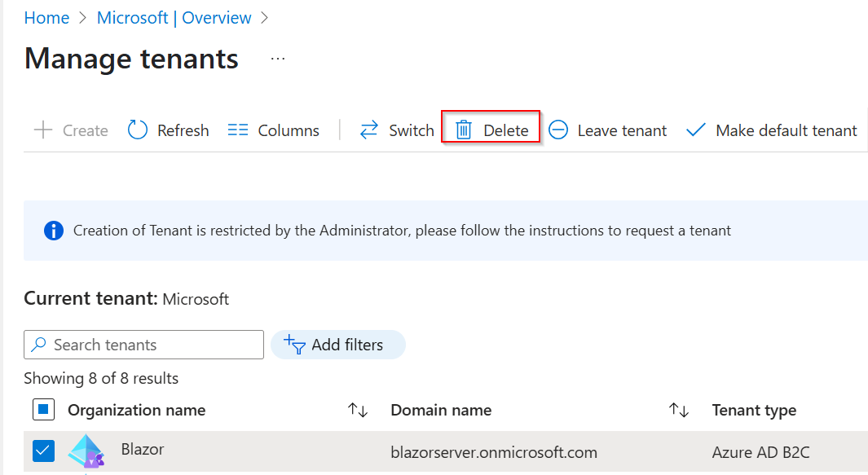Click the Refresh circular arrow icon
Viewport: 868px width, 475px height.
137,130
